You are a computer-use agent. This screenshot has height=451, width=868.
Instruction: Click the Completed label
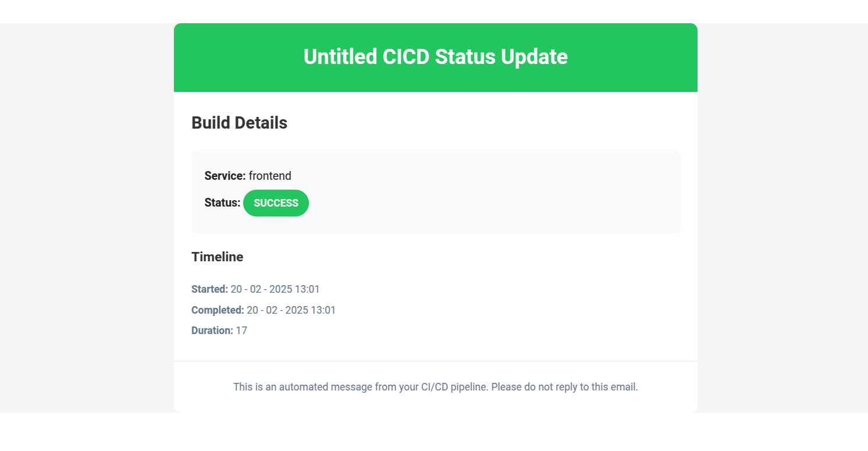(x=218, y=310)
